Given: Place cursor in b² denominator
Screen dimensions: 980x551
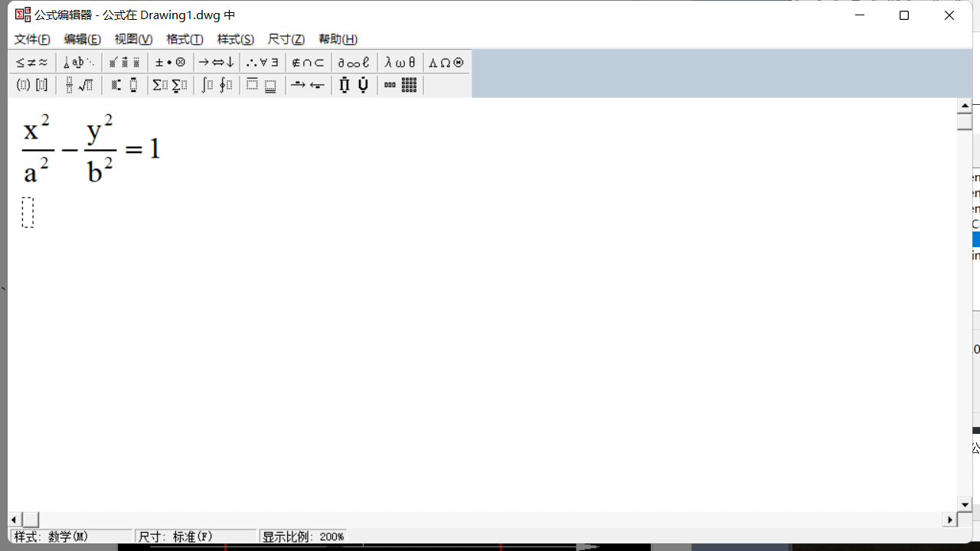Looking at the screenshot, I should click(100, 169).
